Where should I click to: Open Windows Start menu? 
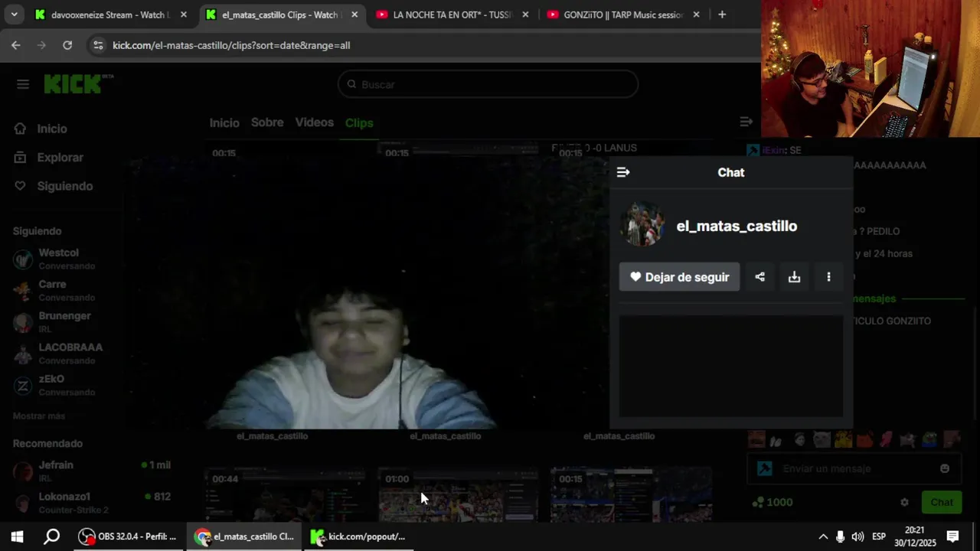pos(17,536)
